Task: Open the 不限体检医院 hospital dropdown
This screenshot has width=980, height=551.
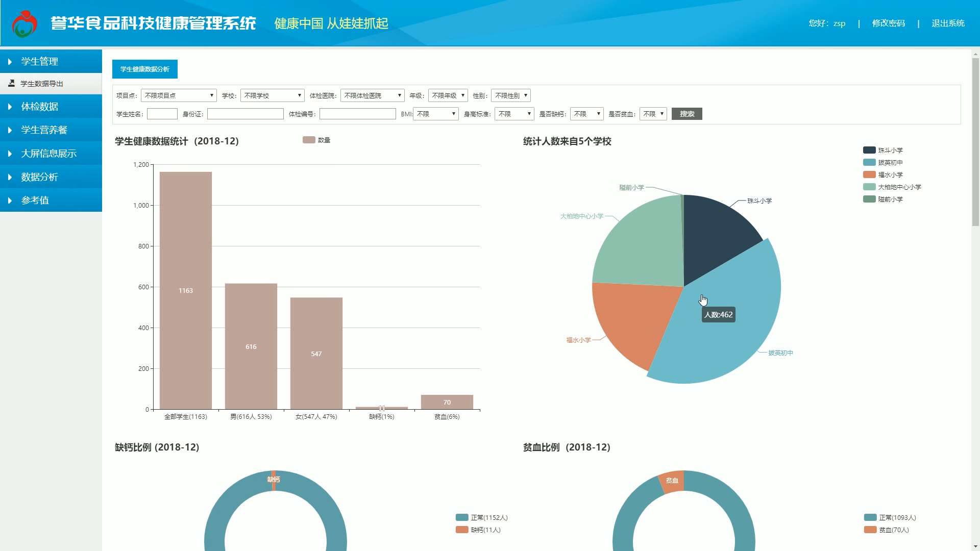Action: coord(372,95)
